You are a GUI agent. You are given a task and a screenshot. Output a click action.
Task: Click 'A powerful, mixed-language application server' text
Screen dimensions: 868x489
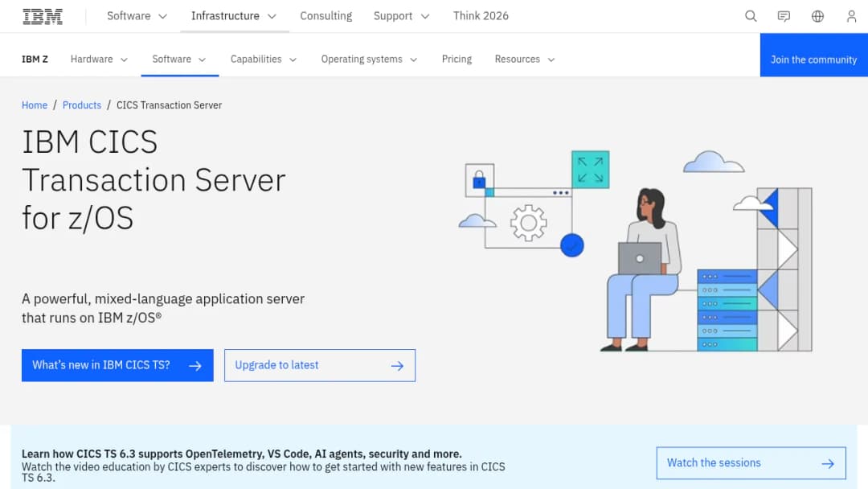pos(162,308)
